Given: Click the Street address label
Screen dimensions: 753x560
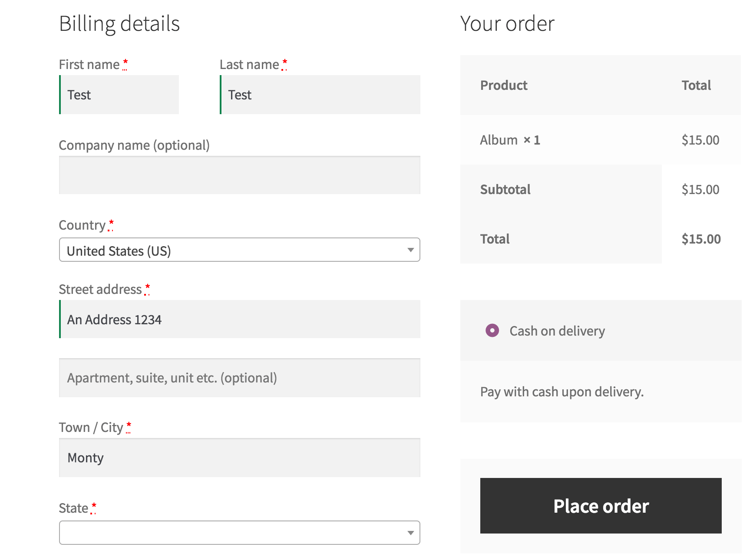Looking at the screenshot, I should (x=100, y=290).
